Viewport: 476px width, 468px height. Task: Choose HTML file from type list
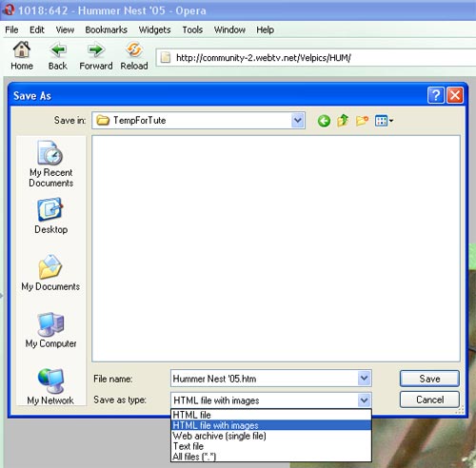click(x=271, y=415)
